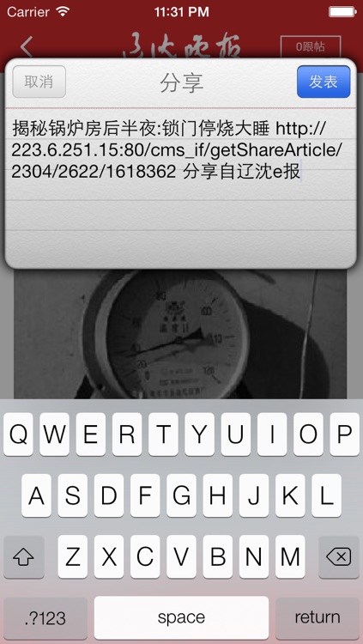Tap the Q key
The height and width of the screenshot is (644, 363).
(x=18, y=434)
